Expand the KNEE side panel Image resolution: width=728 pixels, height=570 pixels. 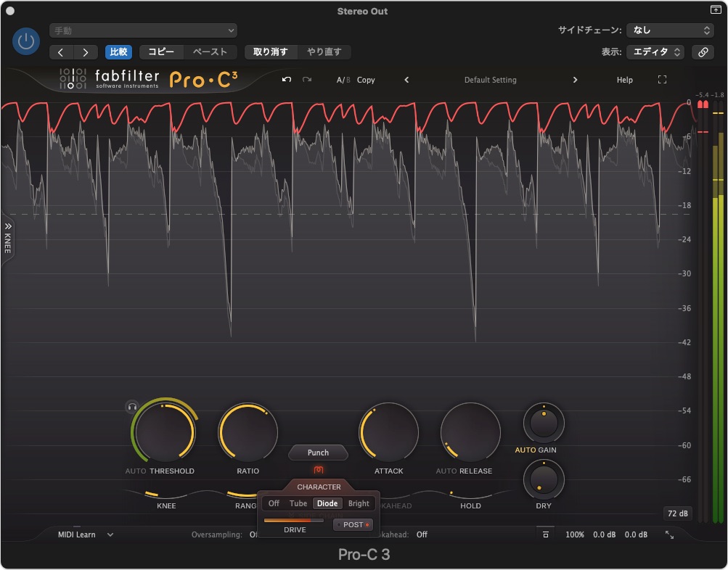(8, 237)
